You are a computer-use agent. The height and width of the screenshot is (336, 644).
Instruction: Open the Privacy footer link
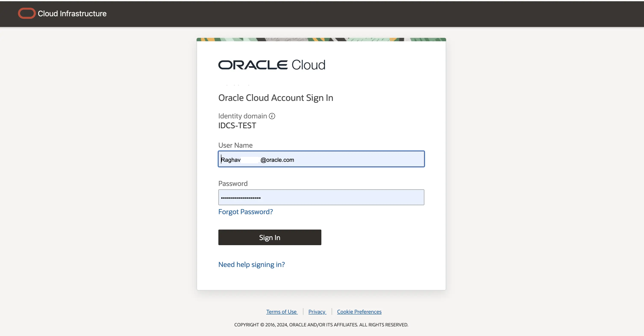pos(317,312)
